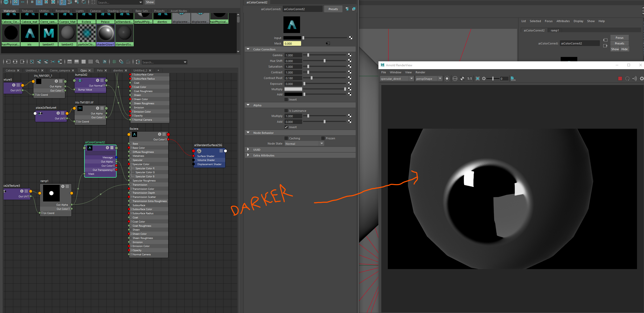Enable the Is Luminance checkbox
644x313 pixels.
pyautogui.click(x=287, y=110)
